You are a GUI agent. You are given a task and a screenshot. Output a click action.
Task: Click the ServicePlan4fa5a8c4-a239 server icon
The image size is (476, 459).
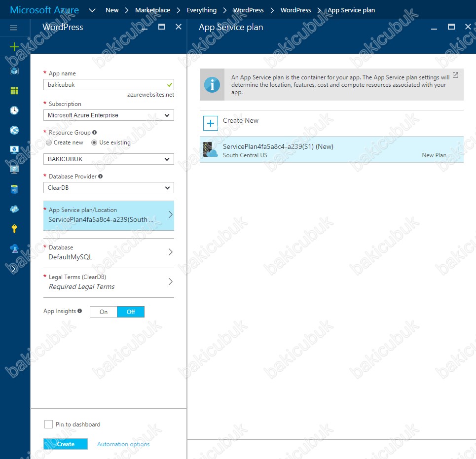point(210,149)
